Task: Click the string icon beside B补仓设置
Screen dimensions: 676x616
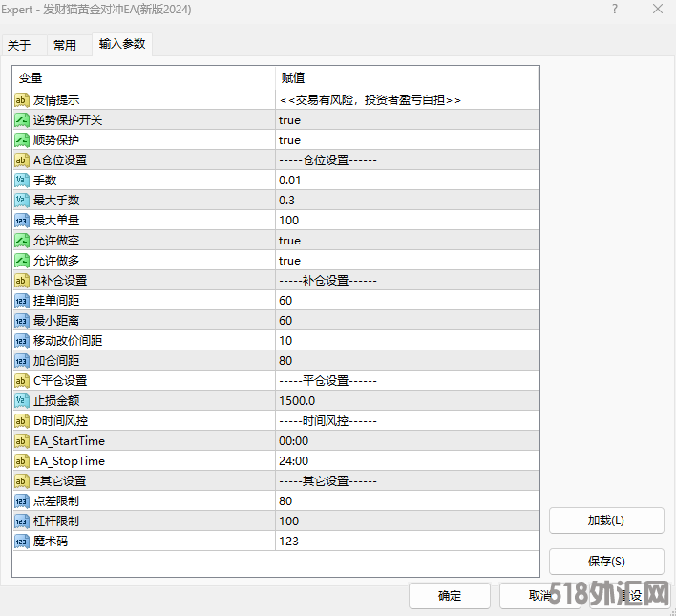Action: [22, 281]
